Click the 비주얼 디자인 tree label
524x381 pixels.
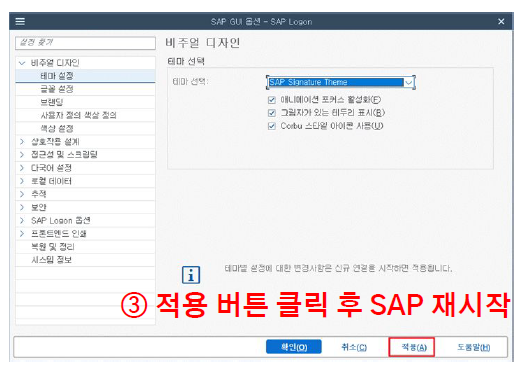pos(55,63)
